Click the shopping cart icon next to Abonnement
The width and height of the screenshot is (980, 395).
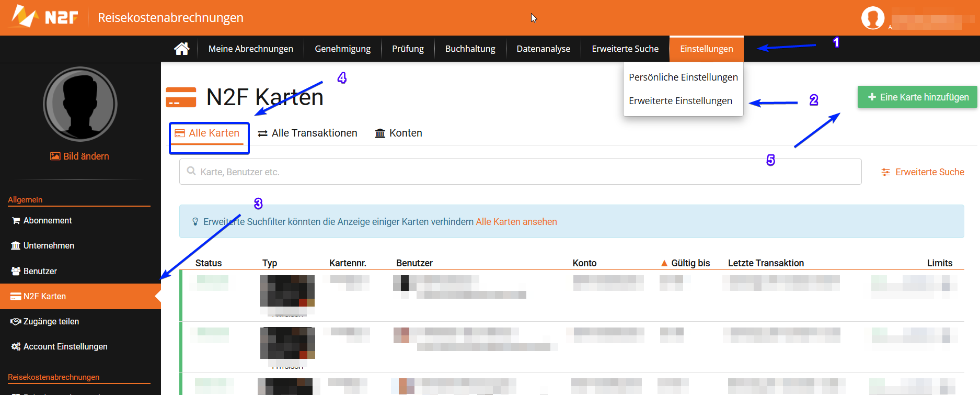point(16,221)
